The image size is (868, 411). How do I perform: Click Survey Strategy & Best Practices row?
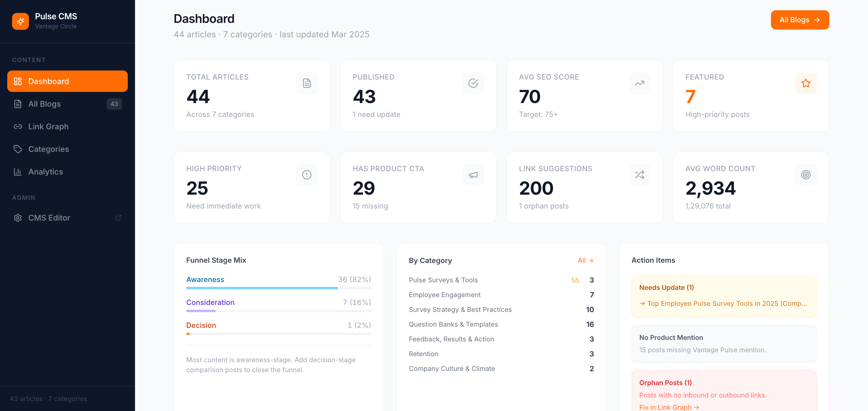pyautogui.click(x=501, y=309)
